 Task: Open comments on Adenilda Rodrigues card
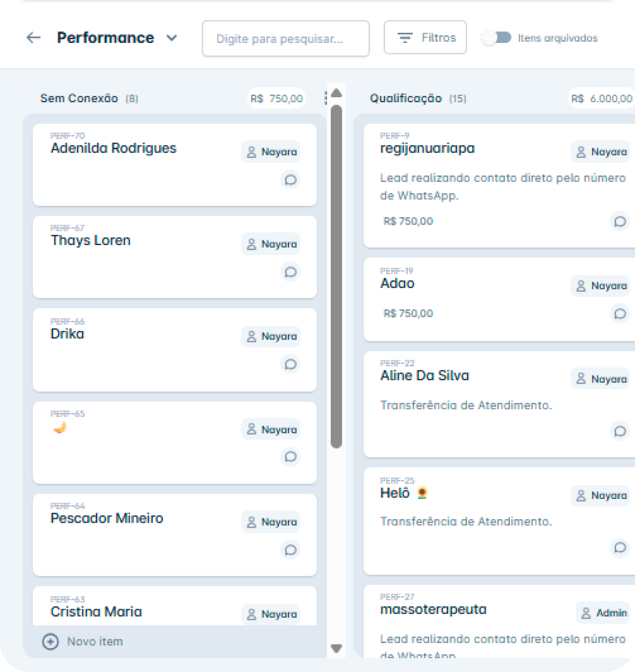point(291,180)
